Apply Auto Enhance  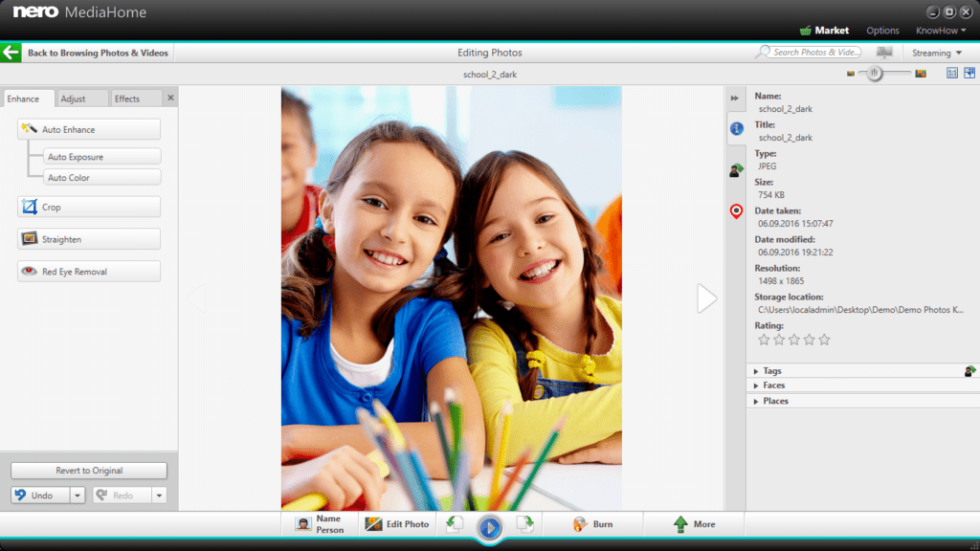tap(89, 129)
